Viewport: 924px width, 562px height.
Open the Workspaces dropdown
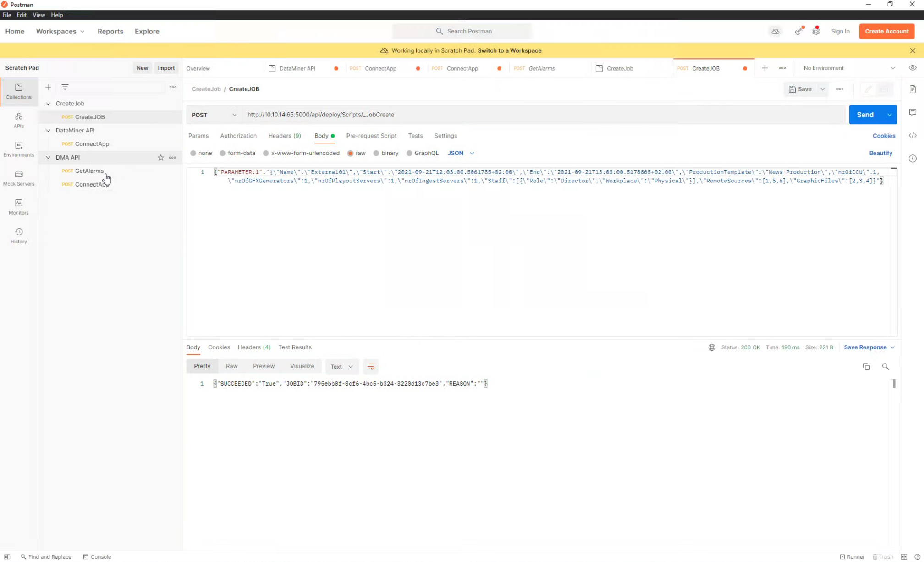tap(60, 31)
